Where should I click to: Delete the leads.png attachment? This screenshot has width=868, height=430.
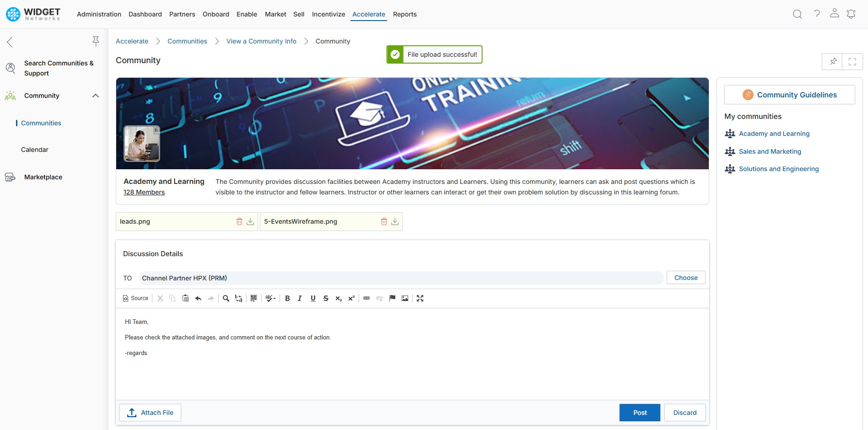239,221
